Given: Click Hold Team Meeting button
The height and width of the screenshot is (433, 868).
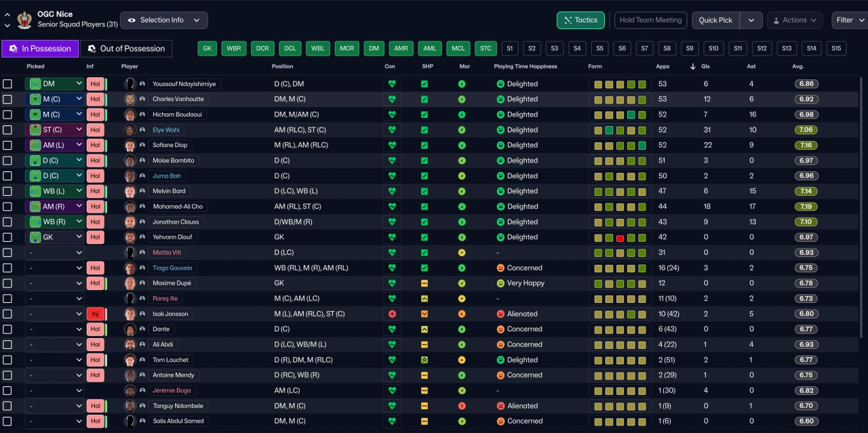Looking at the screenshot, I should click(x=650, y=20).
